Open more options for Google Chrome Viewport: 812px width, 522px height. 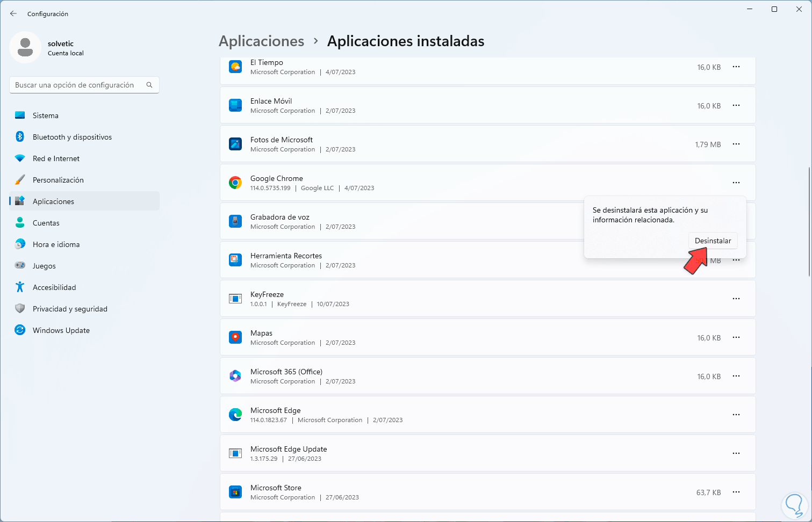[736, 183]
